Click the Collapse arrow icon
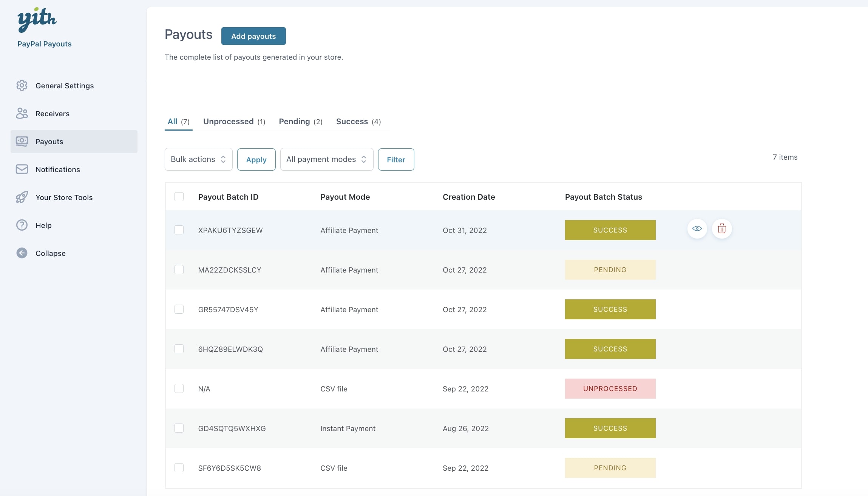The image size is (868, 496). pyautogui.click(x=22, y=253)
